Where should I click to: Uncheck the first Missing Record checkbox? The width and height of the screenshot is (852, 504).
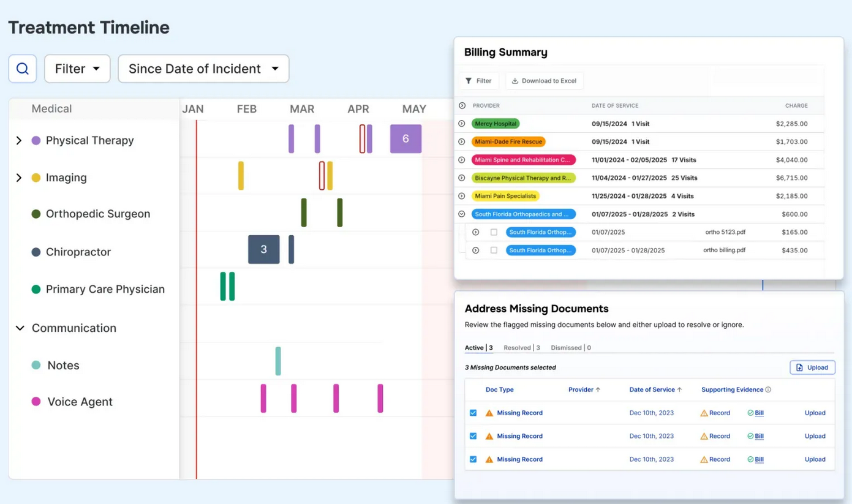(x=473, y=413)
